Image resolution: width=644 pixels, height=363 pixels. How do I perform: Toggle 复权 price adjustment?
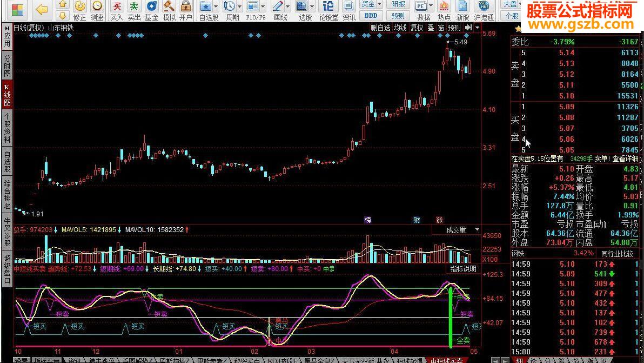point(417,28)
